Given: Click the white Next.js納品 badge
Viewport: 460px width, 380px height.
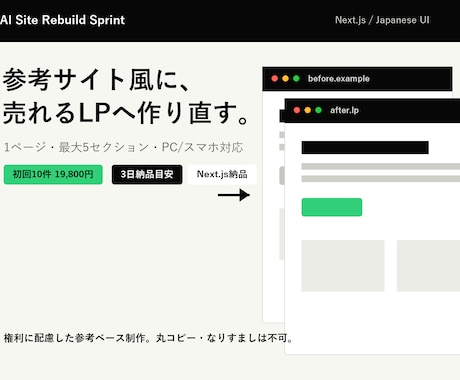Looking at the screenshot, I should [222, 174].
